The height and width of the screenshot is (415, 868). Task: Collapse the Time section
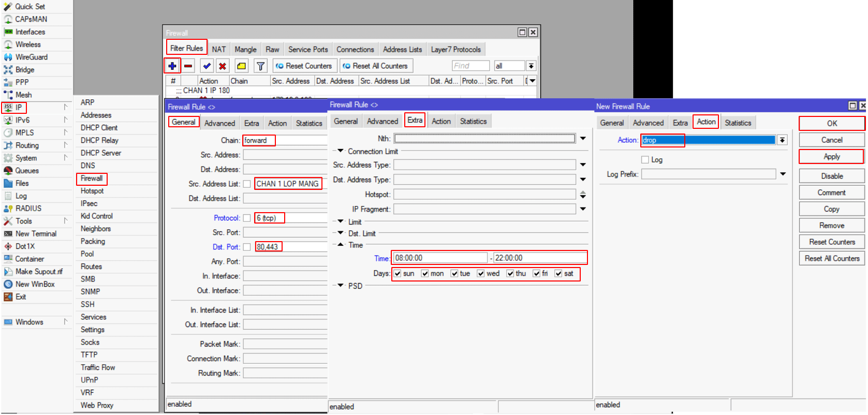(341, 245)
